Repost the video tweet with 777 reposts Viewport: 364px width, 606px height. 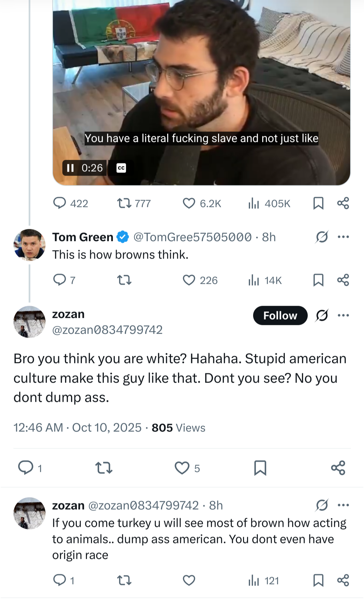[x=133, y=204]
